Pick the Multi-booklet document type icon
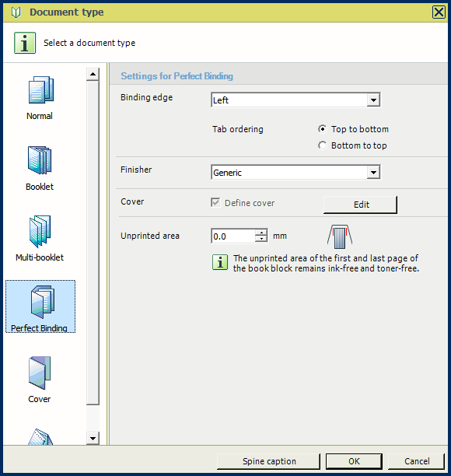Viewport: 451px width, 476px height. [x=40, y=231]
